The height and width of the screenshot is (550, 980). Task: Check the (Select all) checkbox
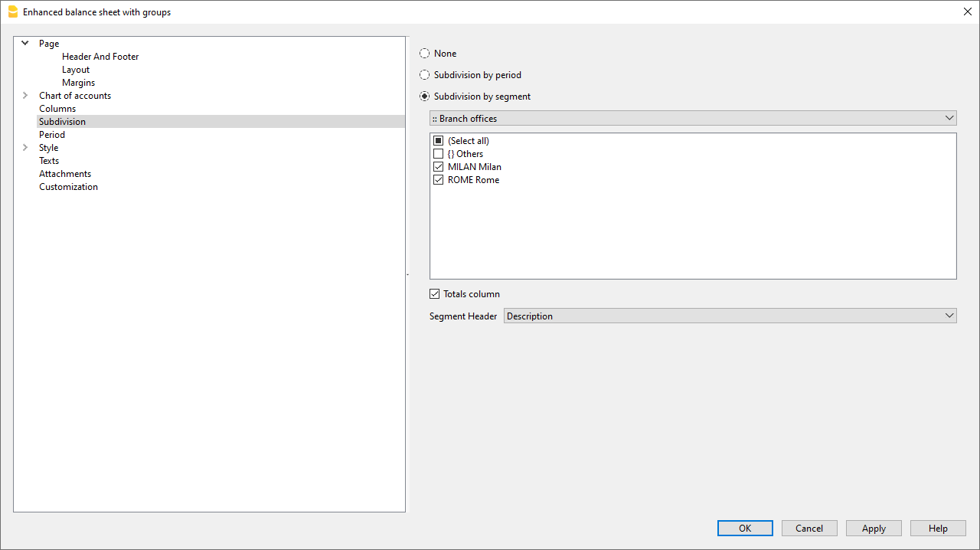439,141
